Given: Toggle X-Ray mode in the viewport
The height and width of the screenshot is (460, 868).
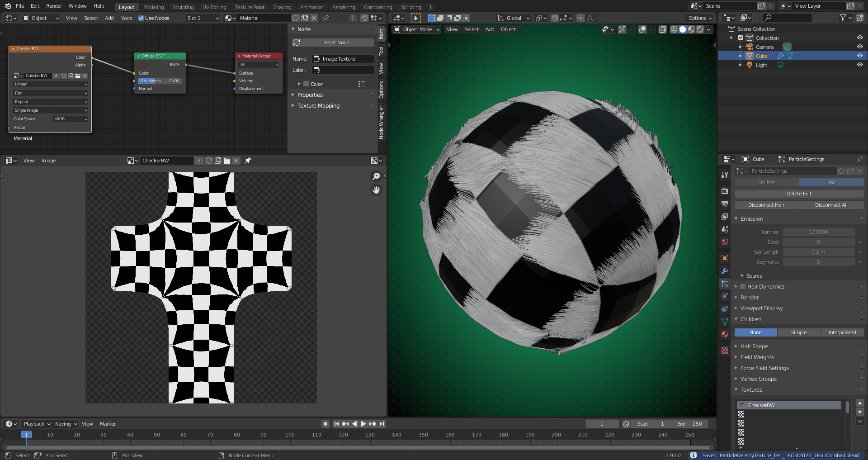Looking at the screenshot, I should [663, 29].
